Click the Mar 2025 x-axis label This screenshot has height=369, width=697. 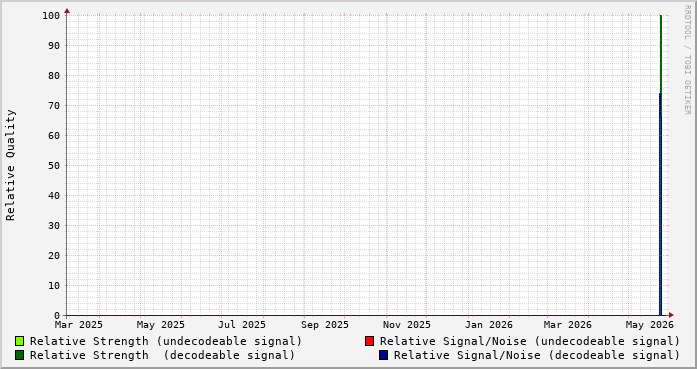pyautogui.click(x=79, y=325)
